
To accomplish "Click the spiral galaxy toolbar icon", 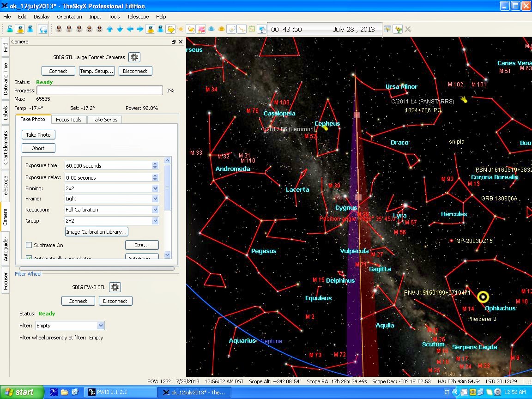I will 191,29.
